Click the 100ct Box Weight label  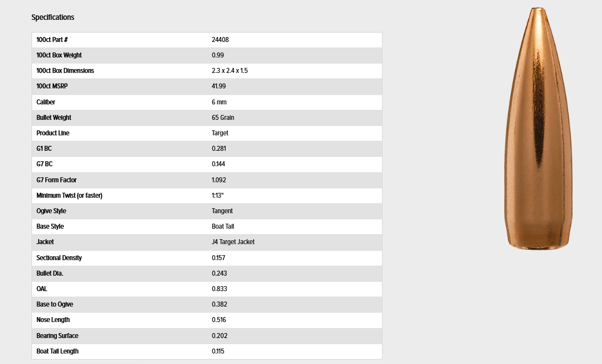pos(59,55)
